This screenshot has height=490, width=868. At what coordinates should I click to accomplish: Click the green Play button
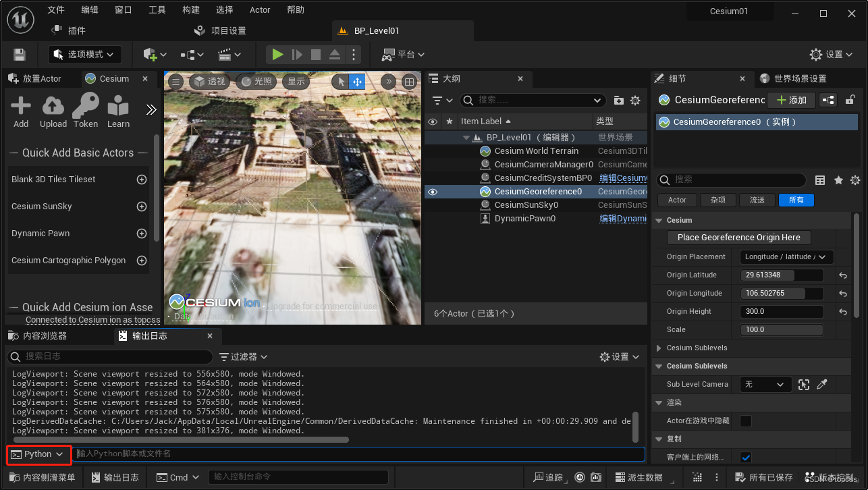277,55
